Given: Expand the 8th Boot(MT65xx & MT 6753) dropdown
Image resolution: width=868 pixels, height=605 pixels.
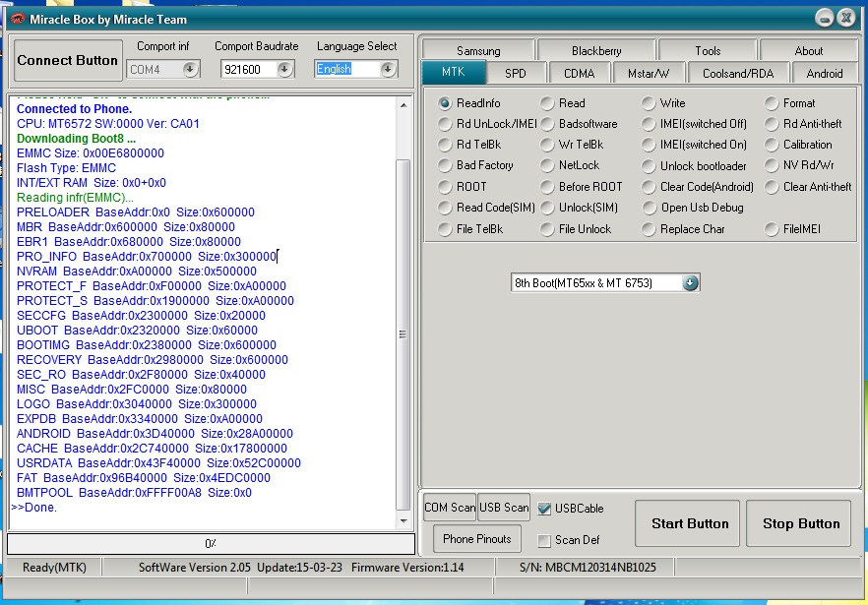Looking at the screenshot, I should [690, 283].
